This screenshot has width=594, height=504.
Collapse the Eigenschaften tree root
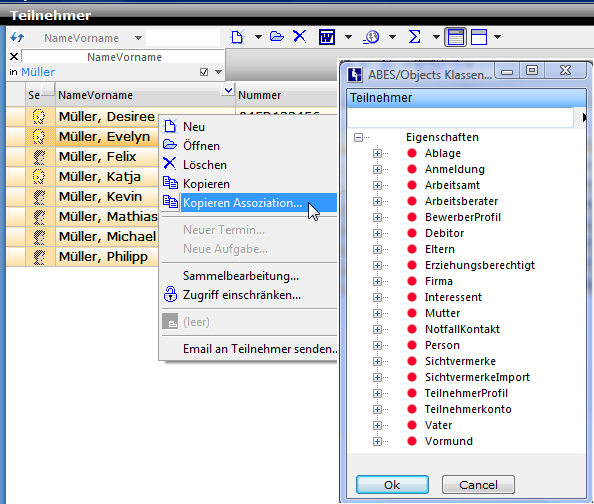(358, 137)
